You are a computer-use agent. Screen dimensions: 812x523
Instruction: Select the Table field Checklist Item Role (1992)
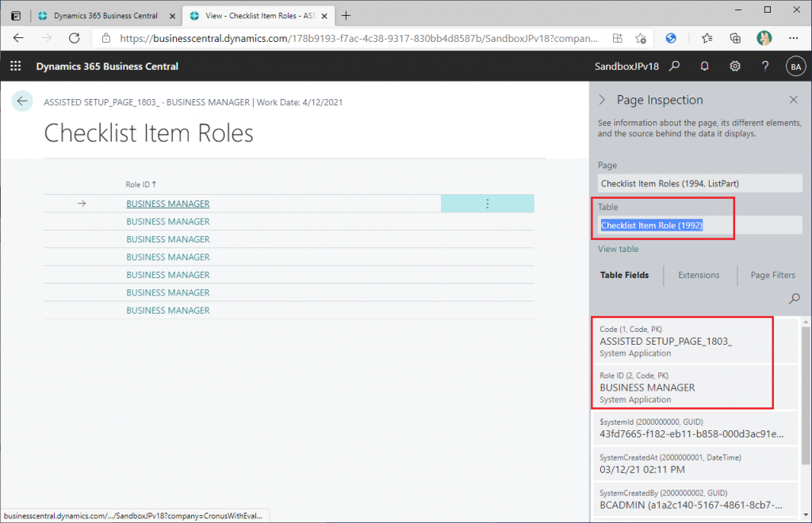(x=699, y=226)
